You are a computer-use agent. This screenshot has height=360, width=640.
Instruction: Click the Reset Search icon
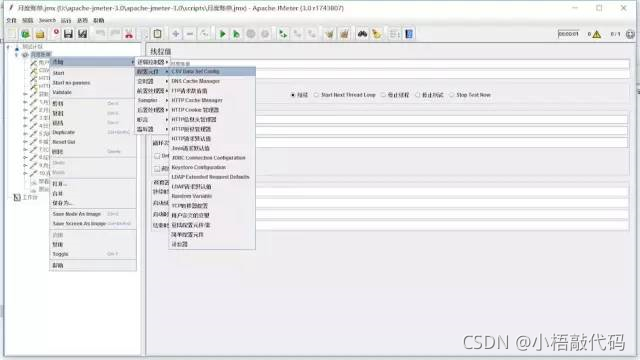(x=377, y=34)
